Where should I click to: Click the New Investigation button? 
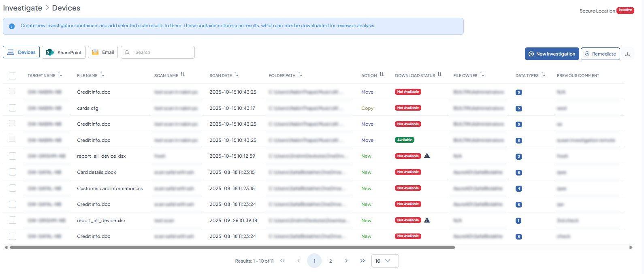tap(552, 54)
